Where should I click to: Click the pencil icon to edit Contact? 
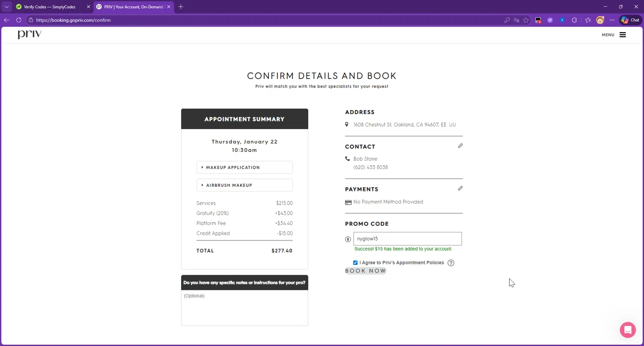(x=460, y=146)
